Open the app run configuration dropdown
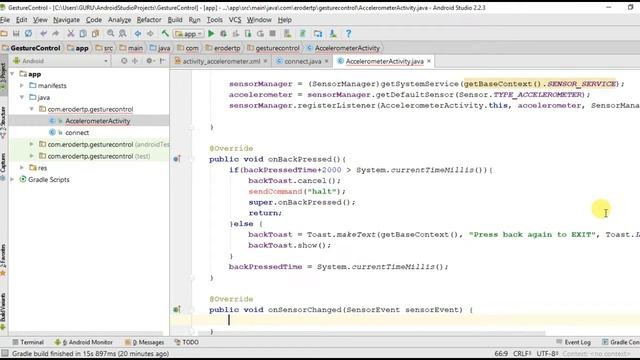Screen dimensions: 640x360 tap(189, 34)
